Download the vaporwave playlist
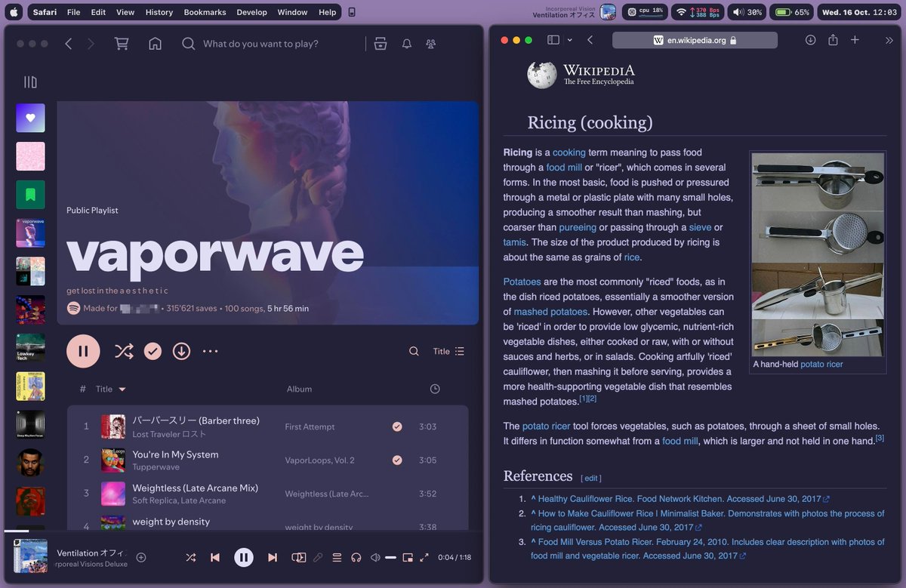The image size is (906, 588). (181, 351)
